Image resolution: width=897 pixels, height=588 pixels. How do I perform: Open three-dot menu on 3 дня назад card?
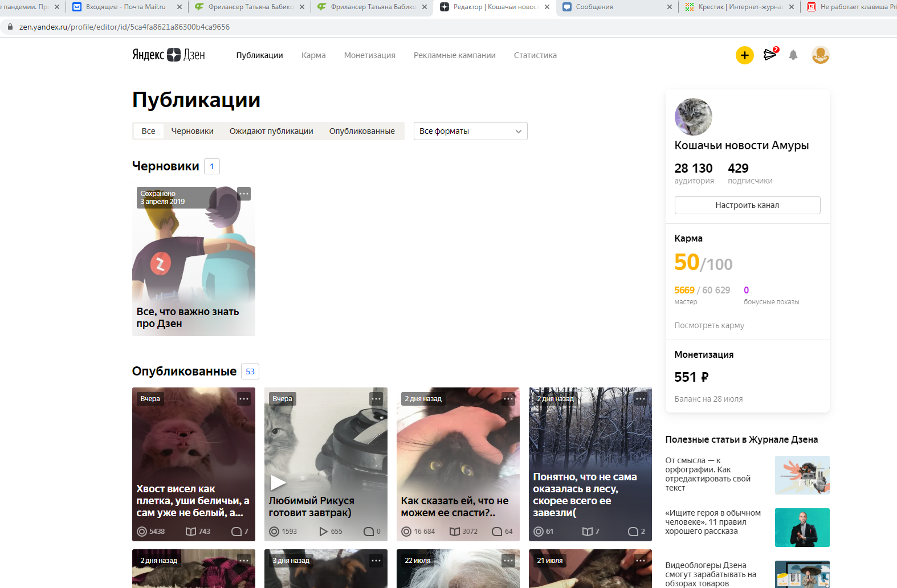pos(376,561)
